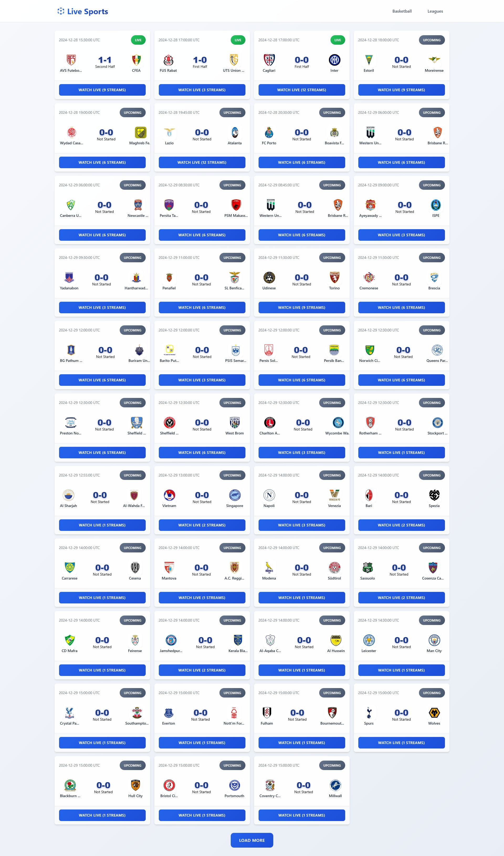504x856 pixels.
Task: Click the Torino team crest
Action: (x=334, y=277)
